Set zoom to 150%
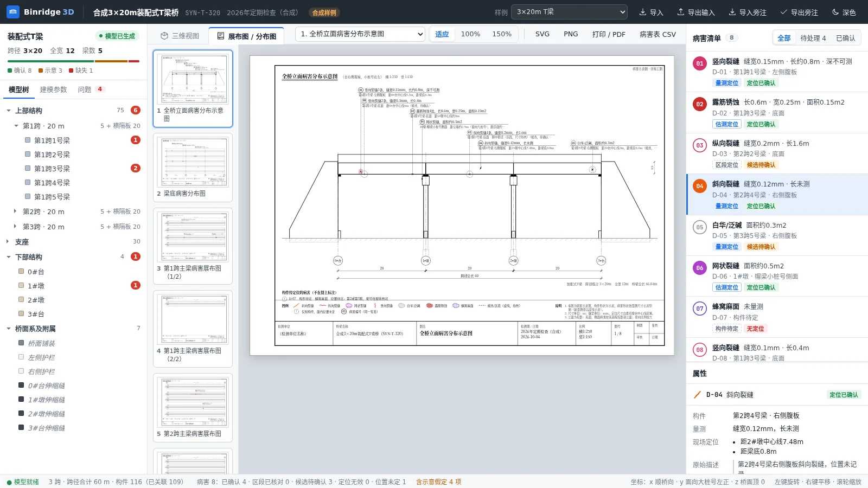This screenshot has height=488, width=868. (502, 34)
